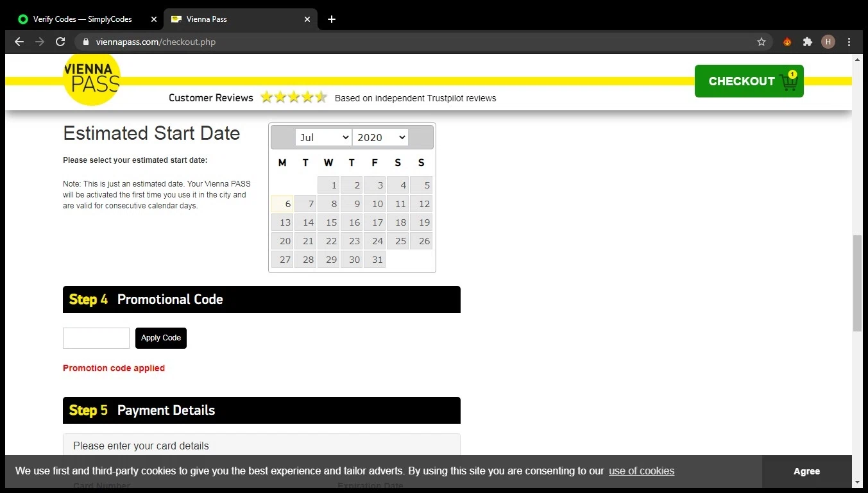868x493 pixels.
Task: Select July 7 in the calendar
Action: 305,204
